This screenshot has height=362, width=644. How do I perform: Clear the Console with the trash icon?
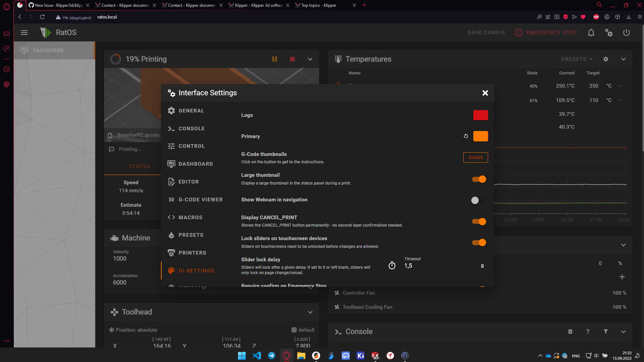(x=570, y=332)
